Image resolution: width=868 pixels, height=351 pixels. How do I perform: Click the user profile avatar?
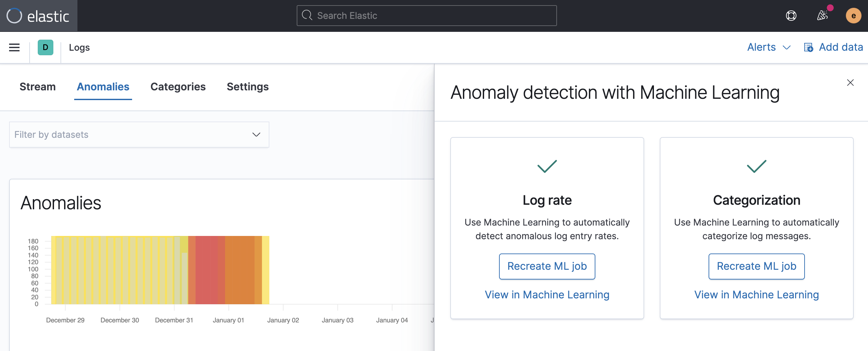pyautogui.click(x=853, y=16)
